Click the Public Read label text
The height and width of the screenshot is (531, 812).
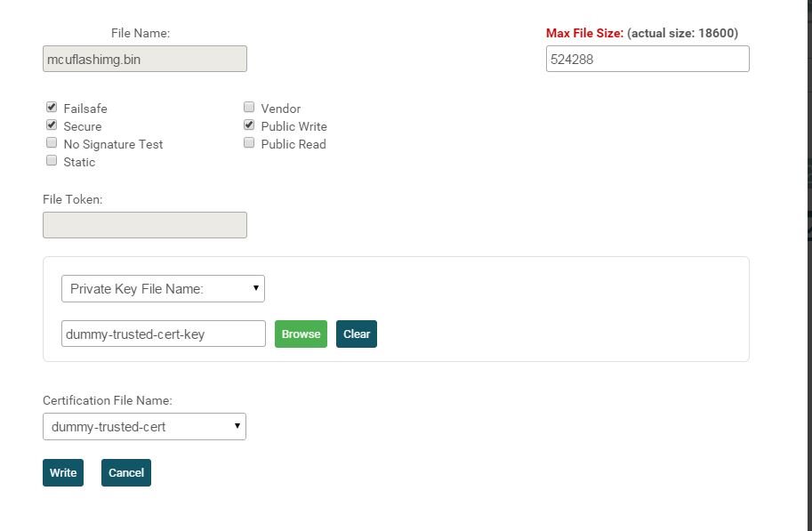(x=293, y=144)
